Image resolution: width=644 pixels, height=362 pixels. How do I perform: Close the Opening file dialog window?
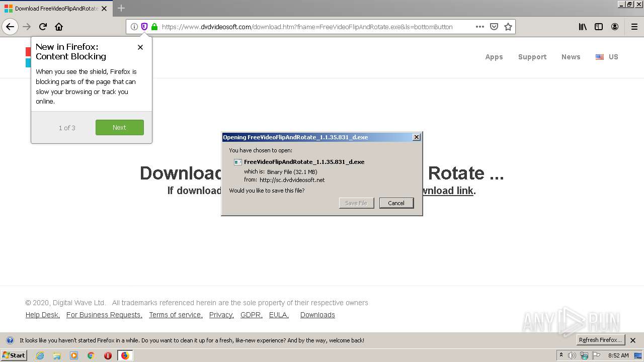(417, 137)
